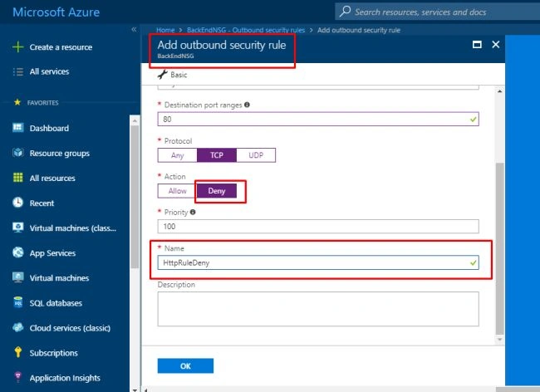Click the Microsoft Azure logo text
This screenshot has width=540, height=392.
click(x=56, y=12)
